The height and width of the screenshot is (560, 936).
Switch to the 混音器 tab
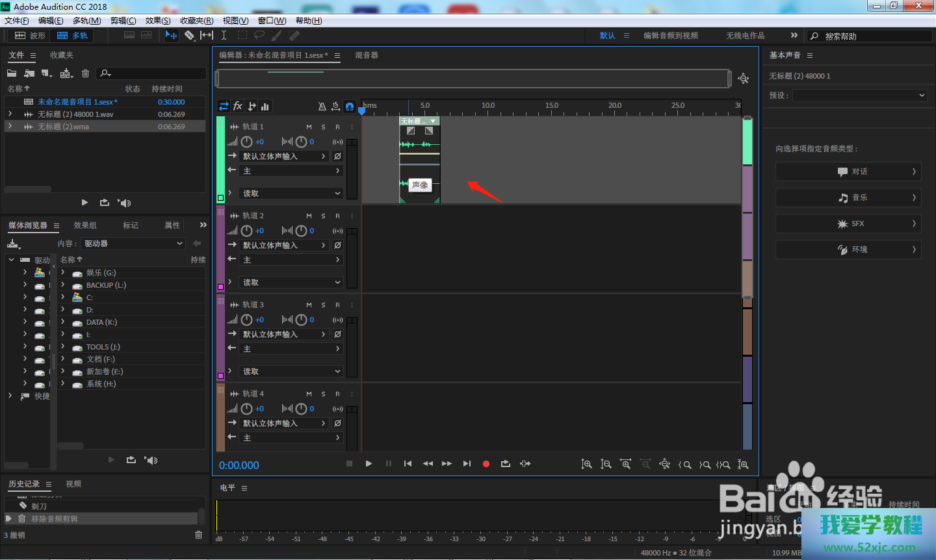(x=367, y=55)
